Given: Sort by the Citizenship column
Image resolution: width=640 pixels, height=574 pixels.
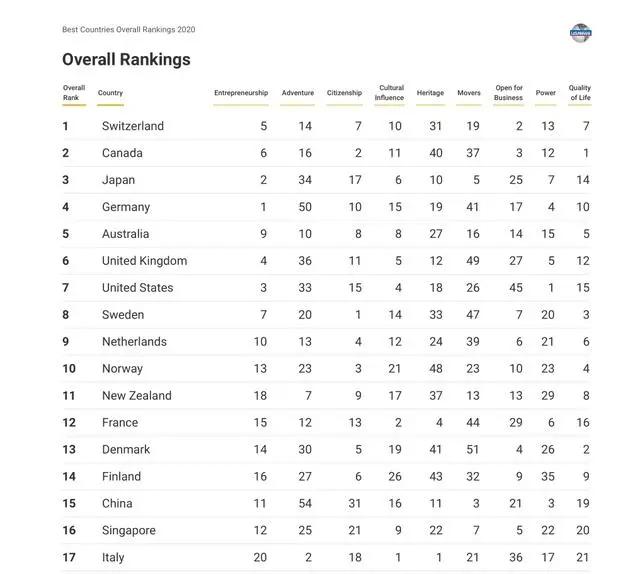Looking at the screenshot, I should coord(344,93).
